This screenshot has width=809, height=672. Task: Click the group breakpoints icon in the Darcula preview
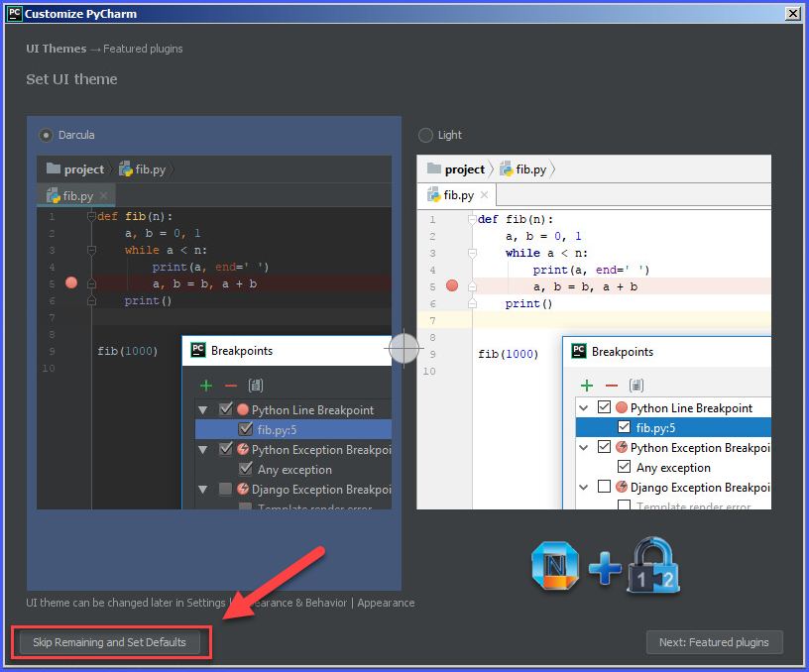tap(256, 386)
